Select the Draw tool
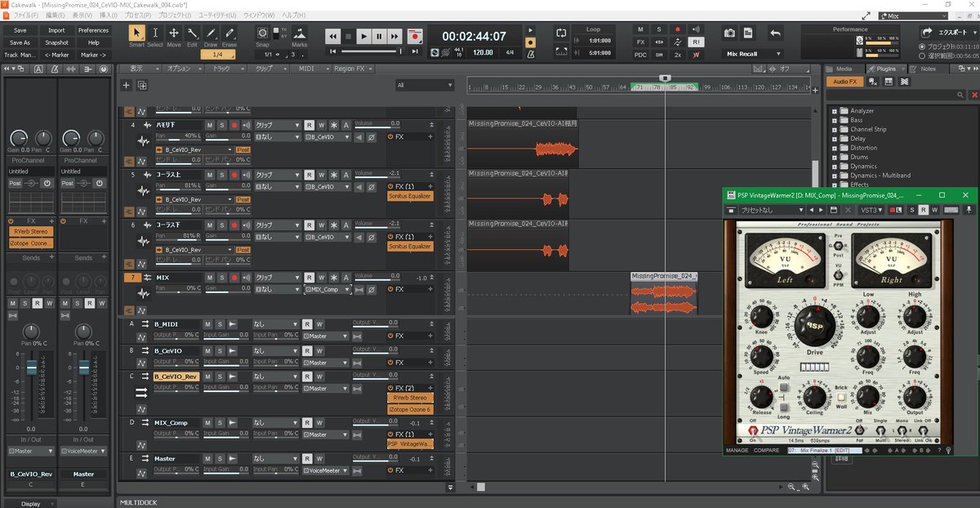 (x=211, y=33)
